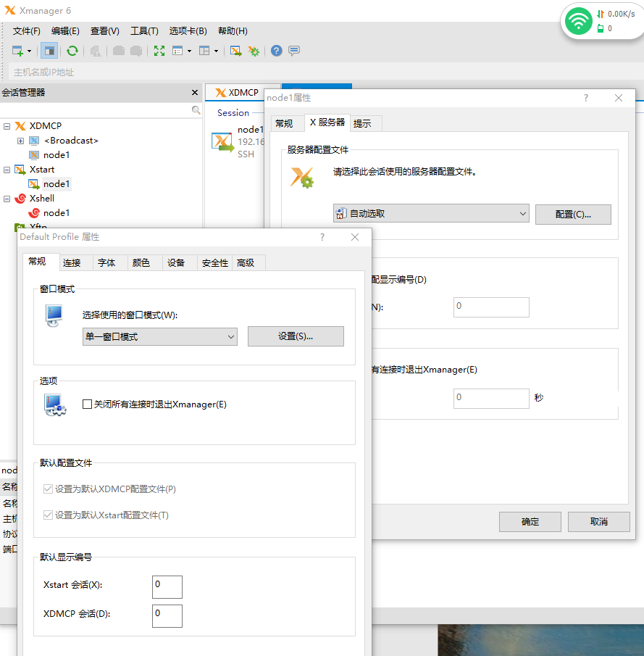Collapse the Xshell tree node
The width and height of the screenshot is (644, 656).
pyautogui.click(x=7, y=199)
